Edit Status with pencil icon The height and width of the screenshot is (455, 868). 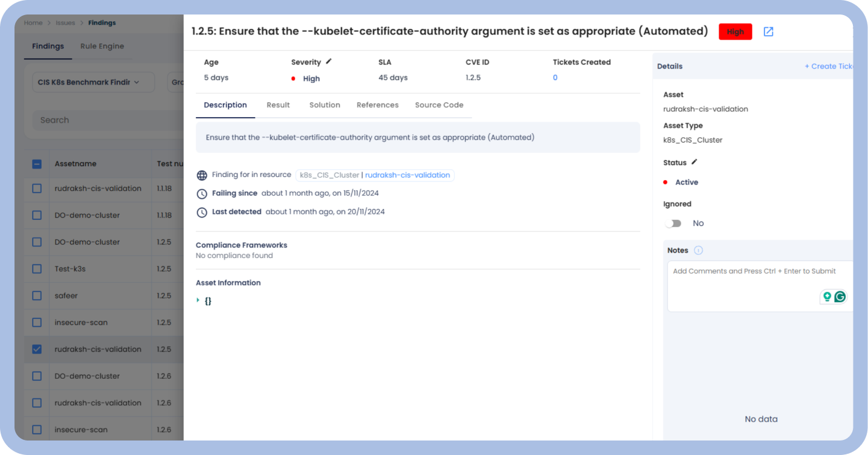point(695,162)
